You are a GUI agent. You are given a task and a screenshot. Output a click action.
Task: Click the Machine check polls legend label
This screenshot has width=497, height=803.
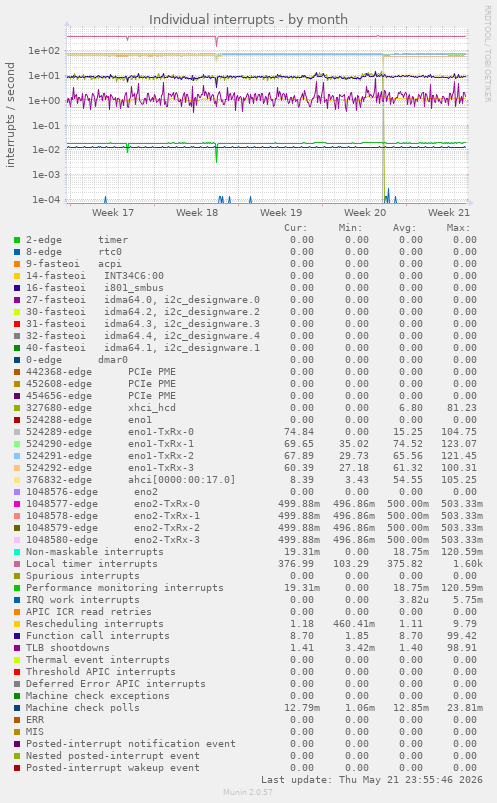coord(82,708)
